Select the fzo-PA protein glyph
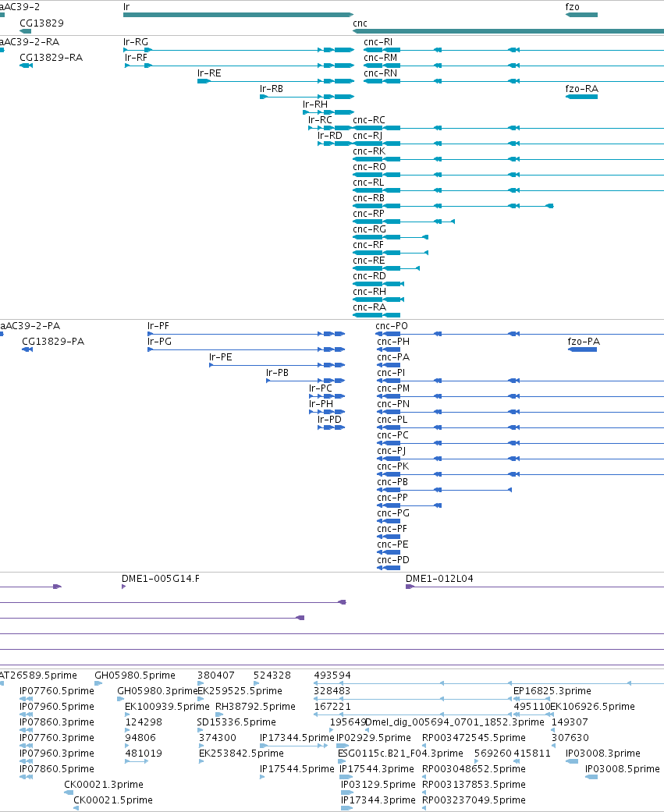 [583, 349]
